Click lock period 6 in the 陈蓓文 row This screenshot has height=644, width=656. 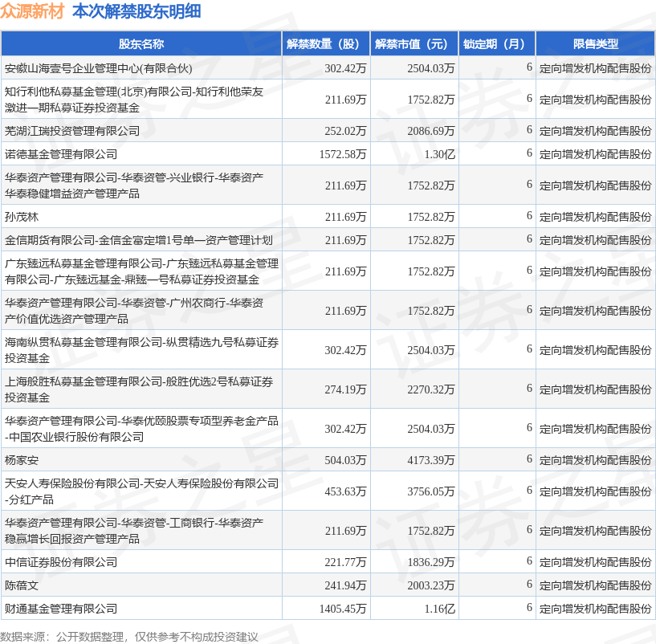(x=529, y=584)
